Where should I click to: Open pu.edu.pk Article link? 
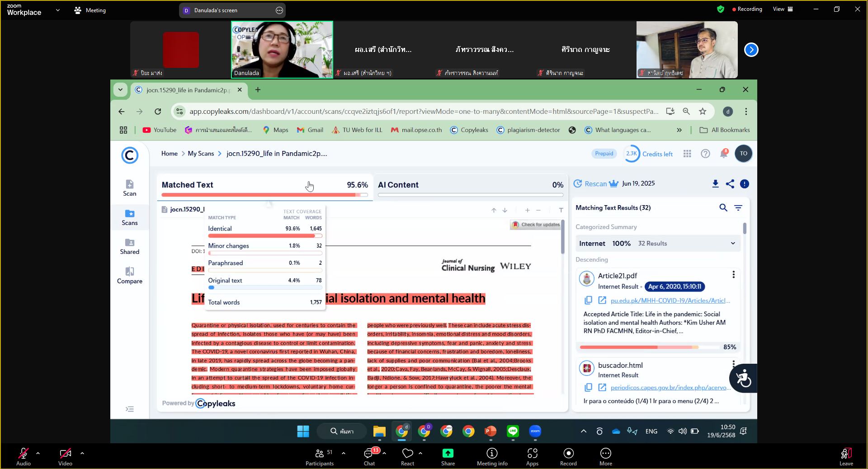pos(670,300)
